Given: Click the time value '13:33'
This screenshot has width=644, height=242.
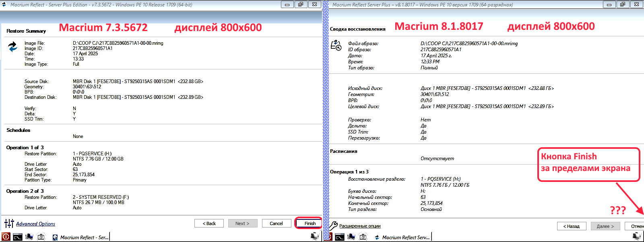Looking at the screenshot, I should click(78, 59).
